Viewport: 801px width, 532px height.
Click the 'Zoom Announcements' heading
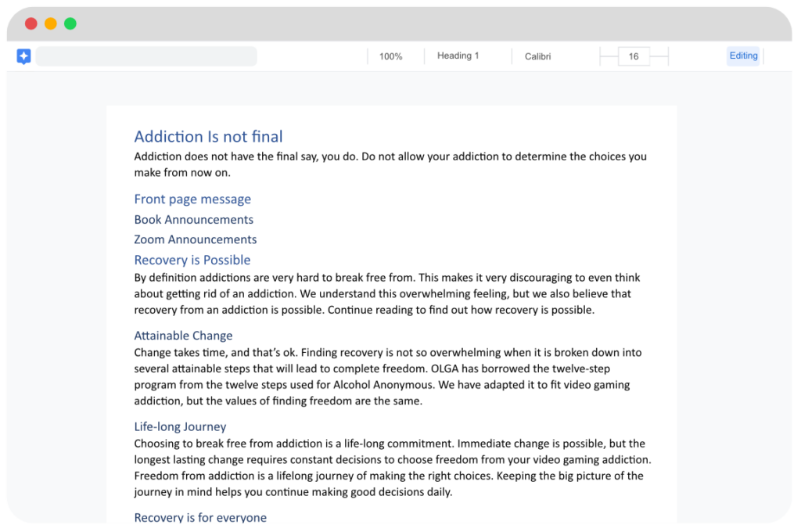click(195, 239)
